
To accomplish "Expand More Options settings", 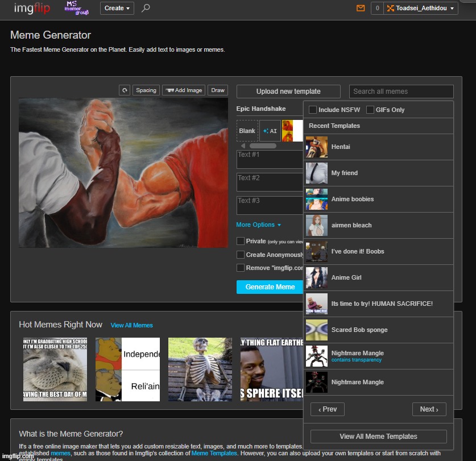I will (259, 225).
